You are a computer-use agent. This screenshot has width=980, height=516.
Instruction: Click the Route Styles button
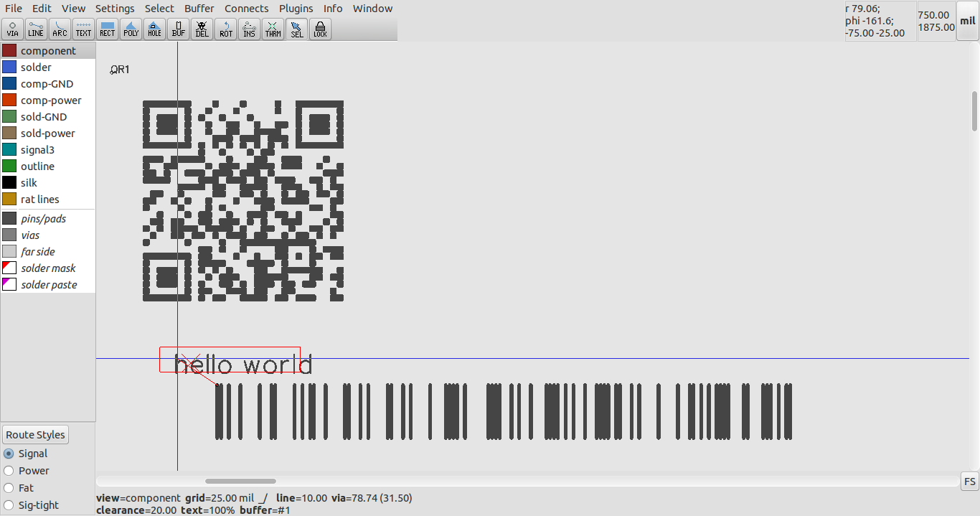point(35,434)
